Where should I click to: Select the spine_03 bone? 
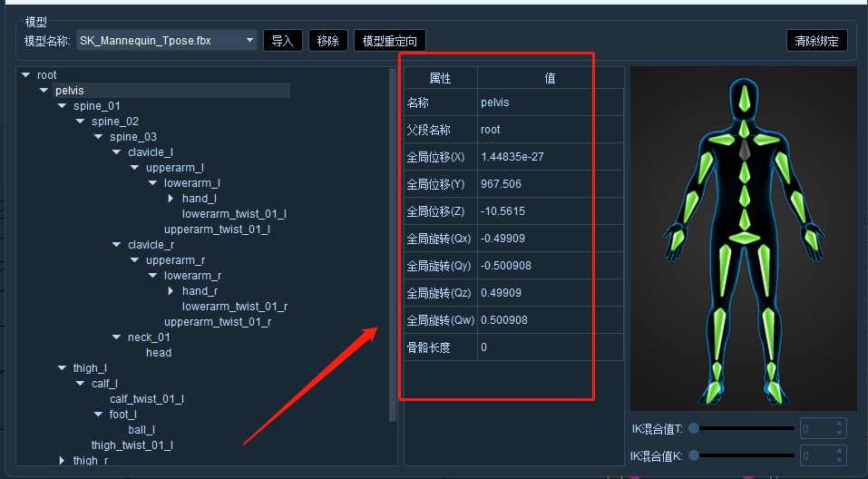132,137
